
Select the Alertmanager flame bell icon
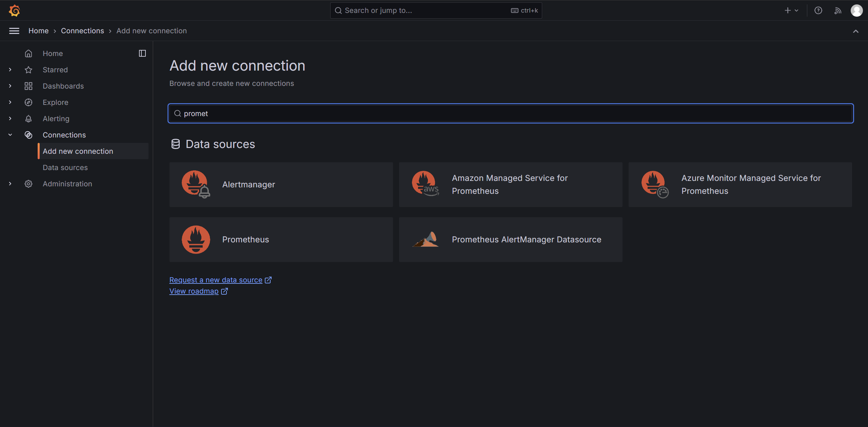click(x=196, y=184)
